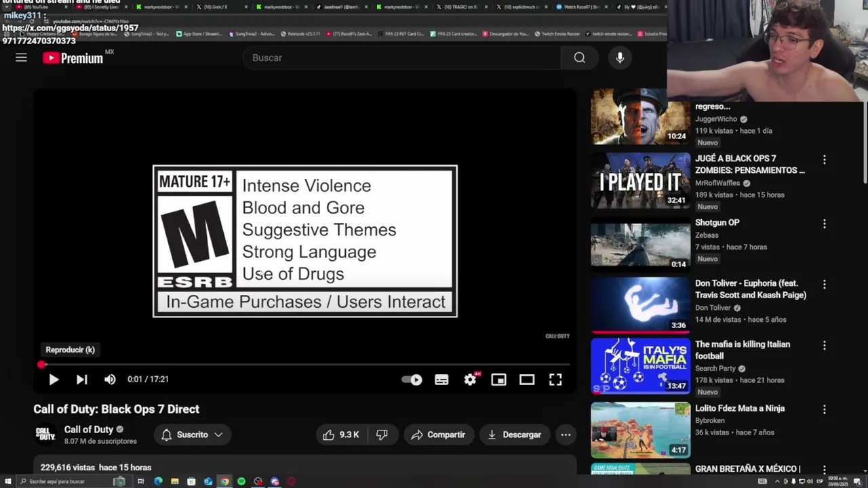Show hidden system tray icons chevron
The width and height of the screenshot is (868, 488).
777,481
